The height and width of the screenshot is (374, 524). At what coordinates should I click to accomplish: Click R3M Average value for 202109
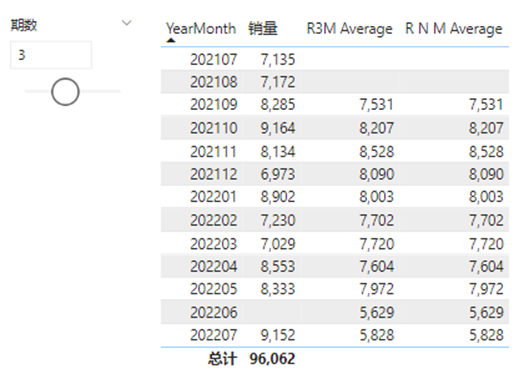[x=376, y=105]
